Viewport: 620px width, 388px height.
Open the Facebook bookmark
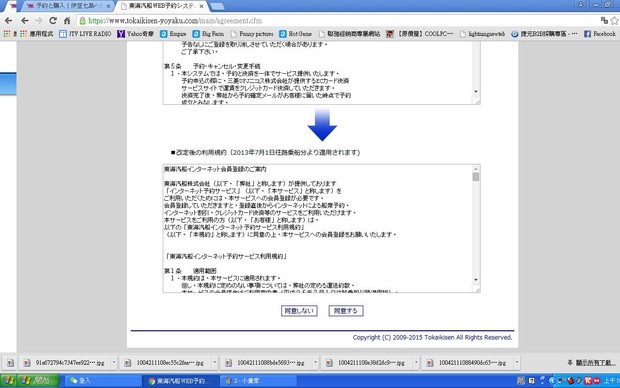pos(600,34)
